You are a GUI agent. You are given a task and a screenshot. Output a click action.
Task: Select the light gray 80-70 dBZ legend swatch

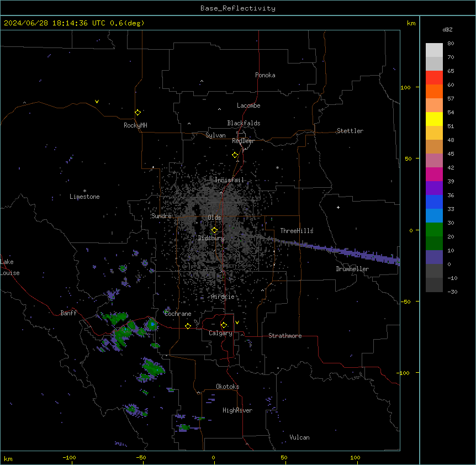click(434, 50)
